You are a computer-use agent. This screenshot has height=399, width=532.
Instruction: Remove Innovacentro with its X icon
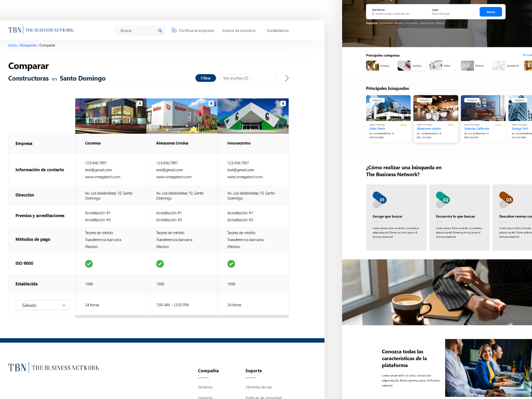pyautogui.click(x=283, y=103)
